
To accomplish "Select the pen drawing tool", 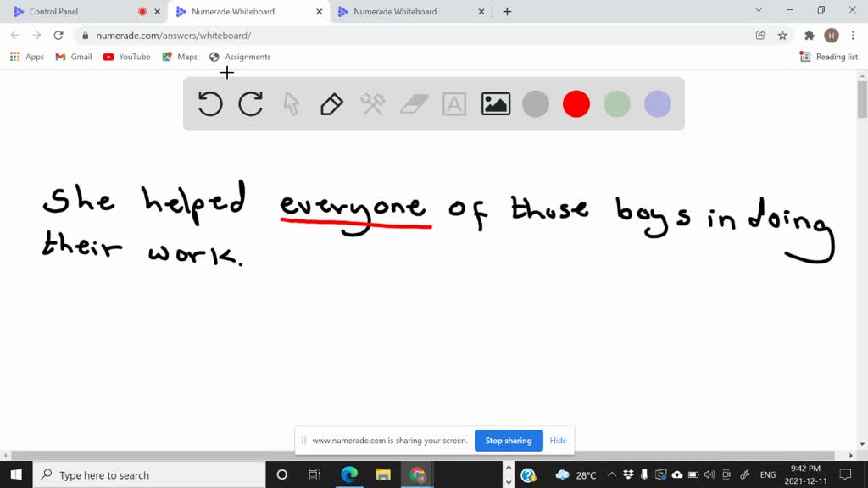I will click(331, 104).
